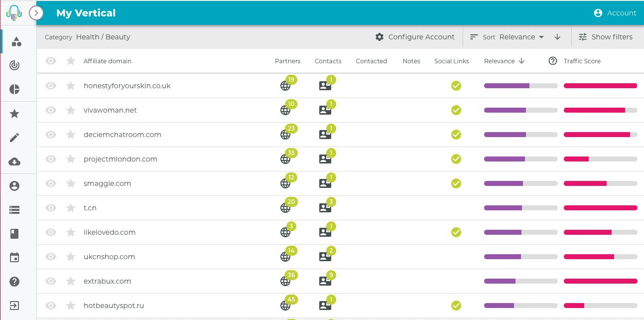Toggle visibility for vivawoman.net

point(51,110)
